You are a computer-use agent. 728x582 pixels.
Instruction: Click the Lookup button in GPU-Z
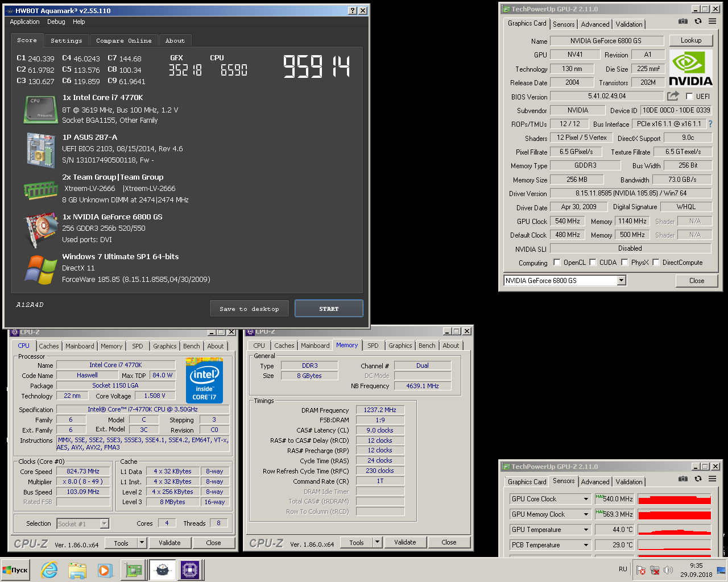[x=691, y=40]
